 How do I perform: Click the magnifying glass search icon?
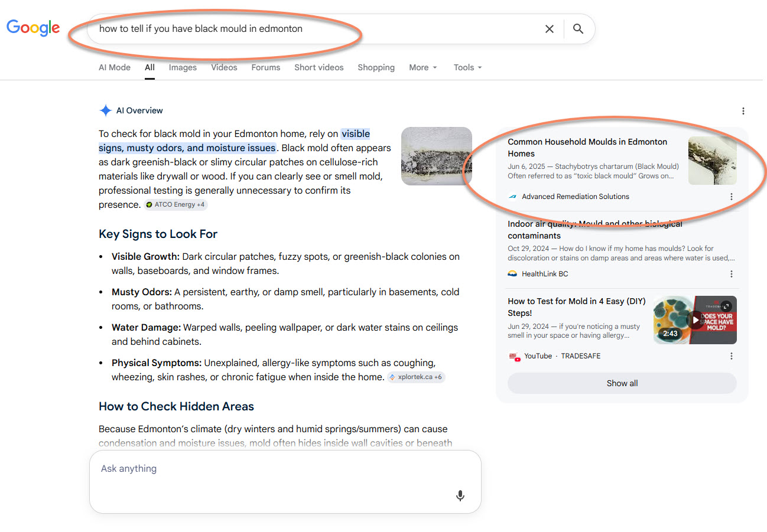click(x=578, y=29)
